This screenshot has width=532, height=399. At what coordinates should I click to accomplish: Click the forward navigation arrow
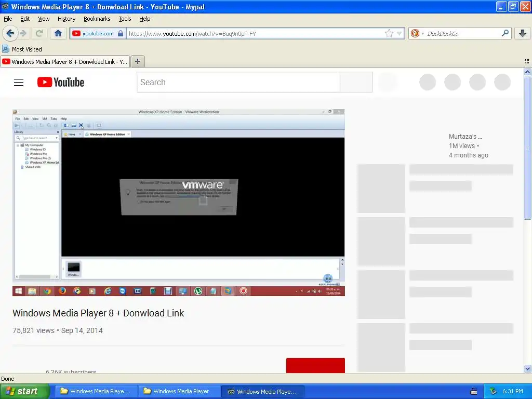pyautogui.click(x=23, y=33)
